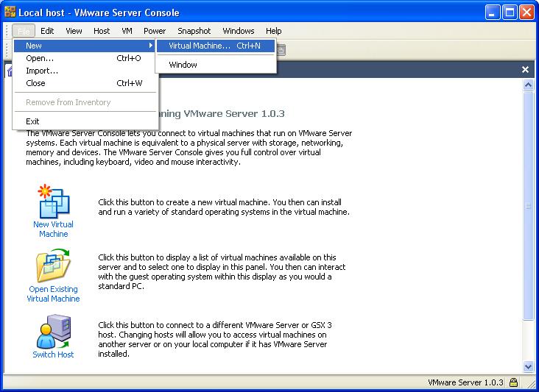Screen dimensions: 539x392
Task: Click the scroll down arrow of the scrollbar
Action: 528,366
